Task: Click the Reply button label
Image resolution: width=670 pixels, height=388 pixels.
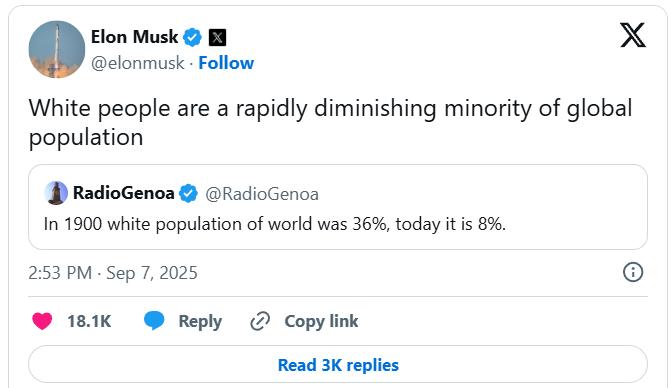Action: pyautogui.click(x=200, y=321)
